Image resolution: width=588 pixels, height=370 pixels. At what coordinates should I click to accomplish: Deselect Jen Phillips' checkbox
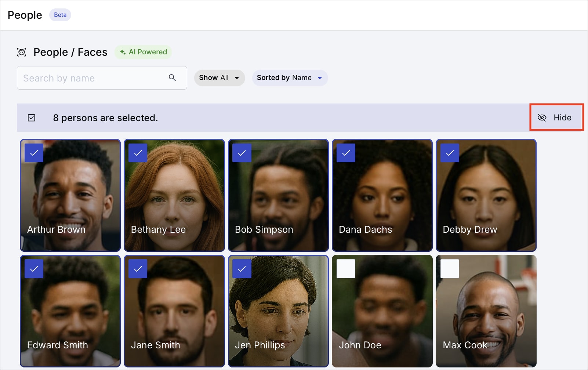tap(242, 269)
